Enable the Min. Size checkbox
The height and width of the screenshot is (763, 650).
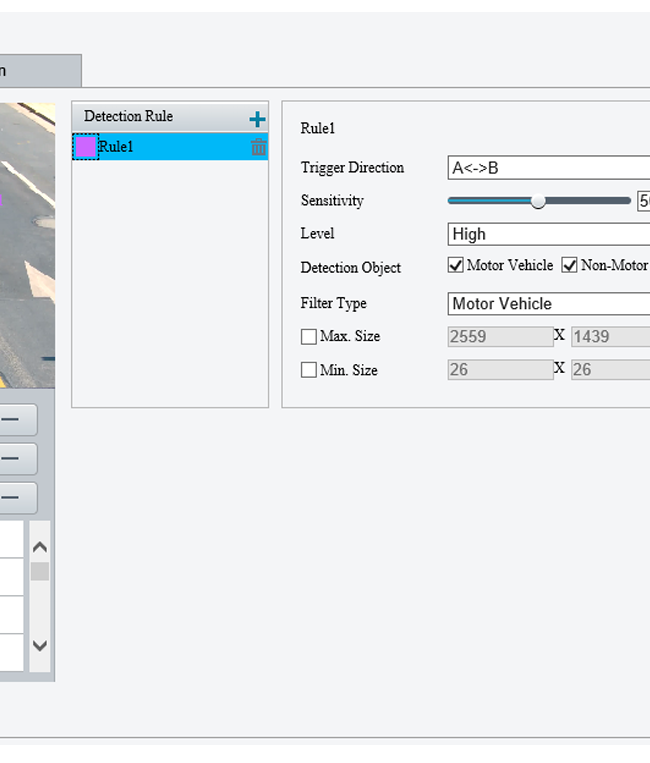pyautogui.click(x=308, y=370)
